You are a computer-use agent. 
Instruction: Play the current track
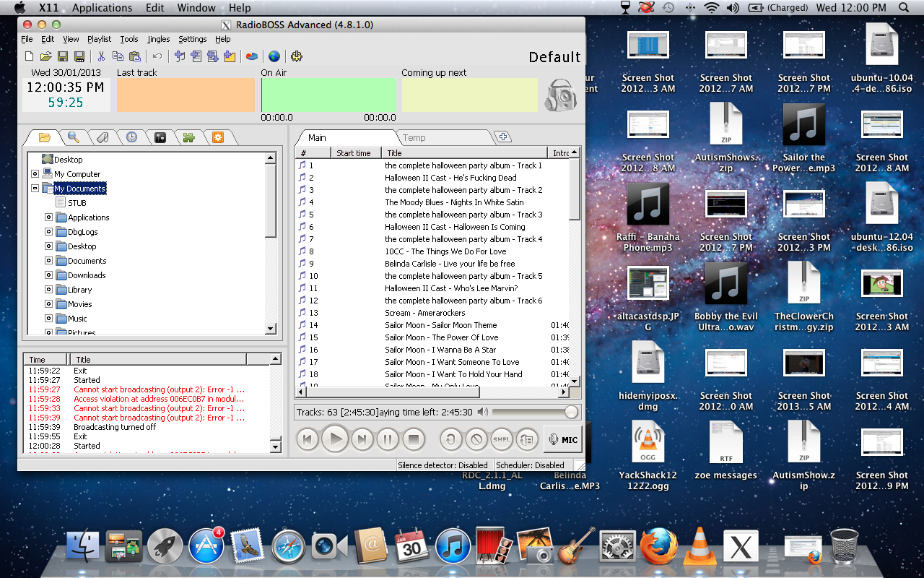click(x=335, y=439)
